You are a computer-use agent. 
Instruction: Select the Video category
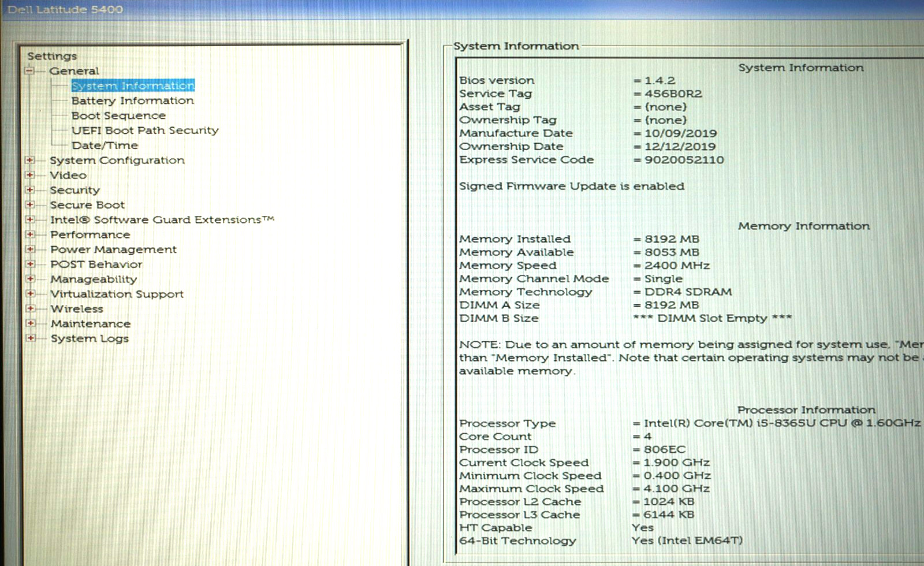coord(68,175)
